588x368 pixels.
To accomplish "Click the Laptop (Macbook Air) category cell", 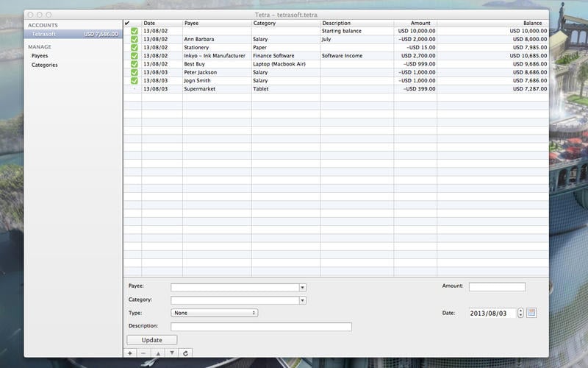I will click(x=286, y=64).
